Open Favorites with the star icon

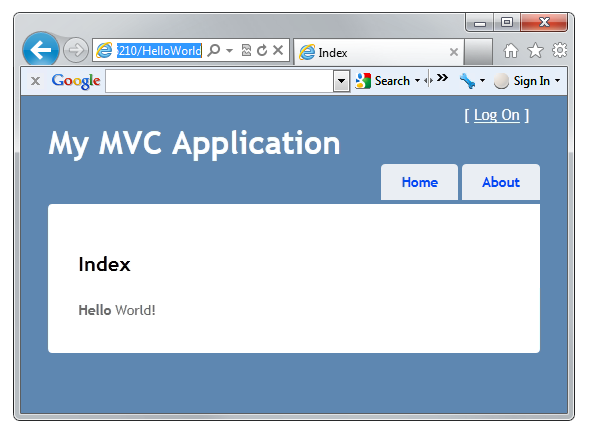coord(535,50)
